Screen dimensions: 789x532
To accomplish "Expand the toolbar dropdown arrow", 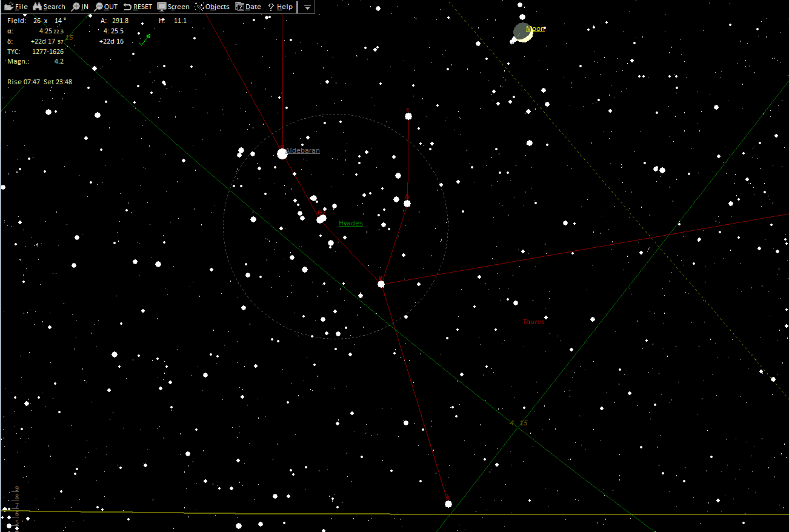I will (x=307, y=7).
